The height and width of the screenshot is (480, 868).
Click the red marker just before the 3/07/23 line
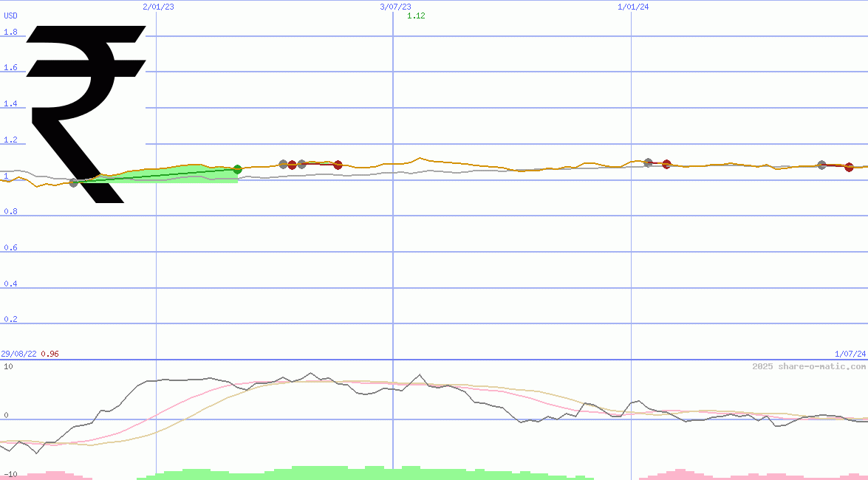coord(338,165)
